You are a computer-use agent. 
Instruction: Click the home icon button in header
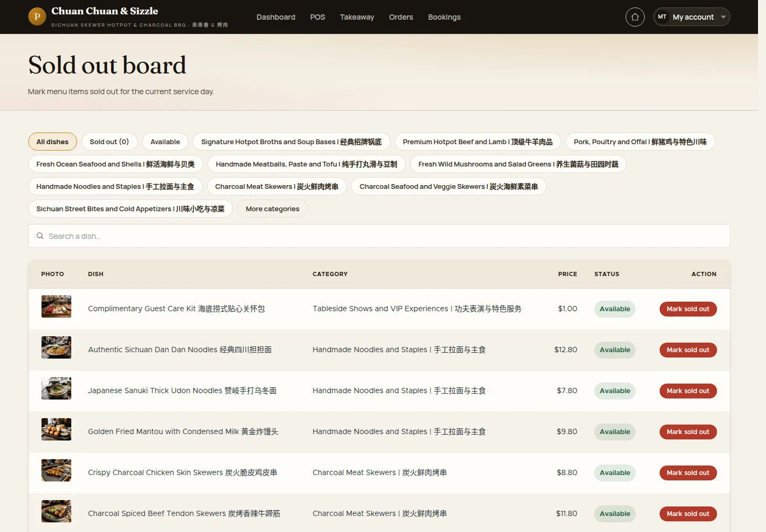pyautogui.click(x=635, y=17)
